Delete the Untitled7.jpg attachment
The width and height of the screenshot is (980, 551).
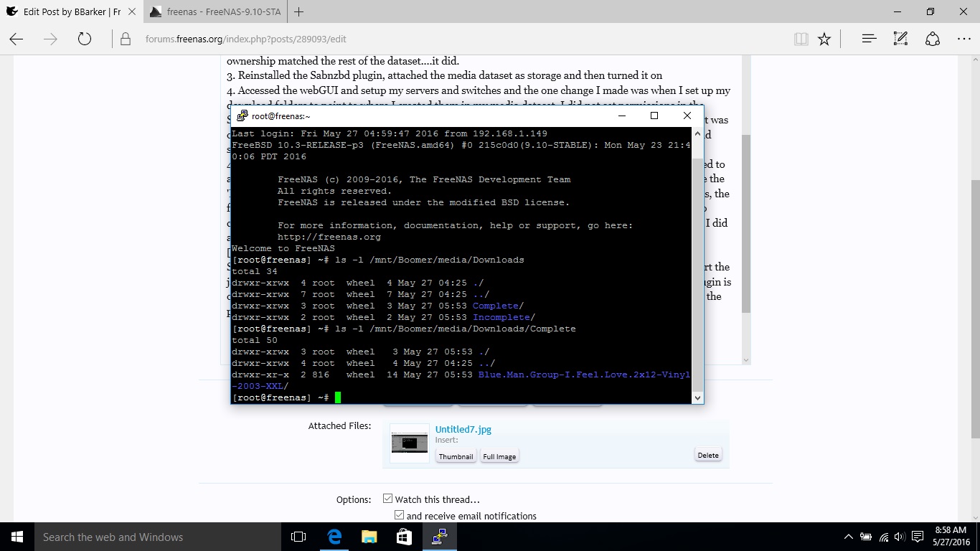(707, 455)
